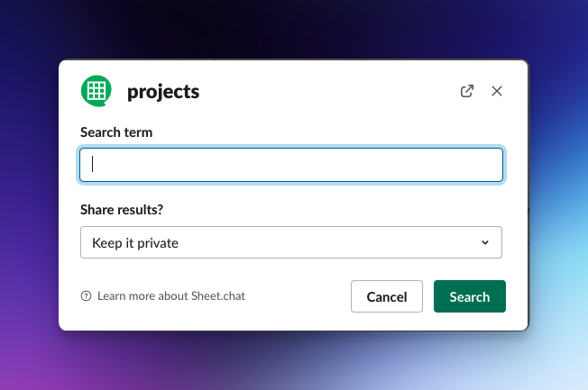Close the projects dialog with X

point(497,91)
